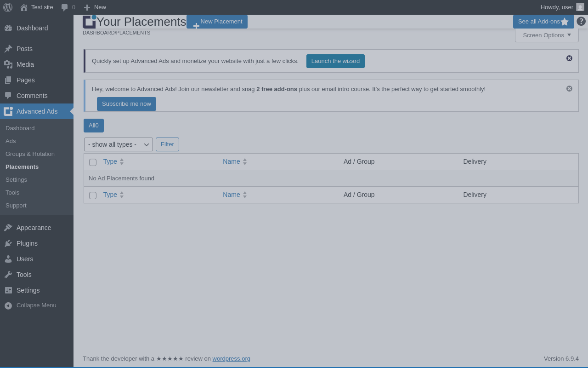Dismiss the setup wizard notice

tap(569, 58)
